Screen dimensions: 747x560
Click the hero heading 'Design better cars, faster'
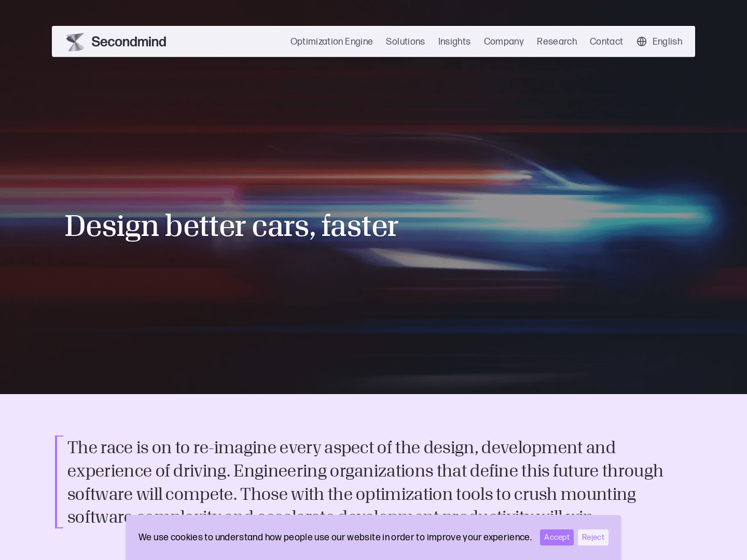pos(231,226)
